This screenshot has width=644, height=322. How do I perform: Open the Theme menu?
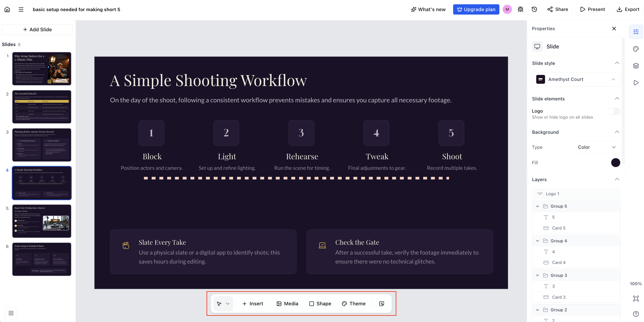(x=353, y=304)
